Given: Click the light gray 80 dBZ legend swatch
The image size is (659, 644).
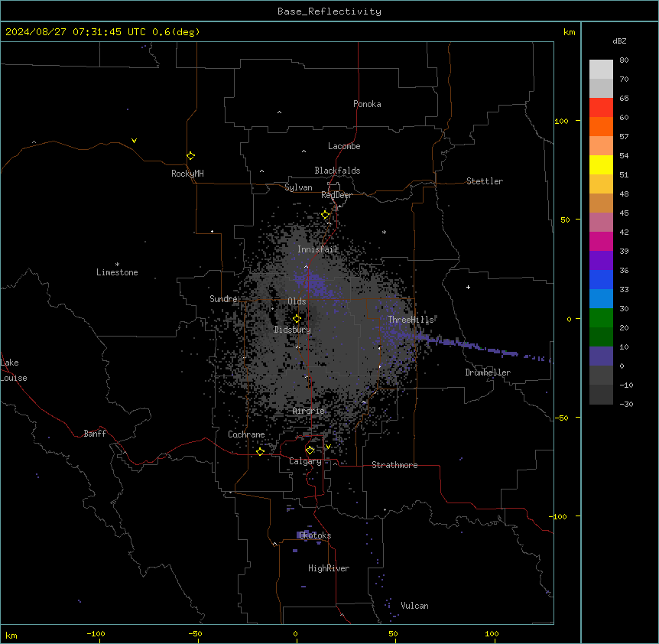Looking at the screenshot, I should [601, 69].
